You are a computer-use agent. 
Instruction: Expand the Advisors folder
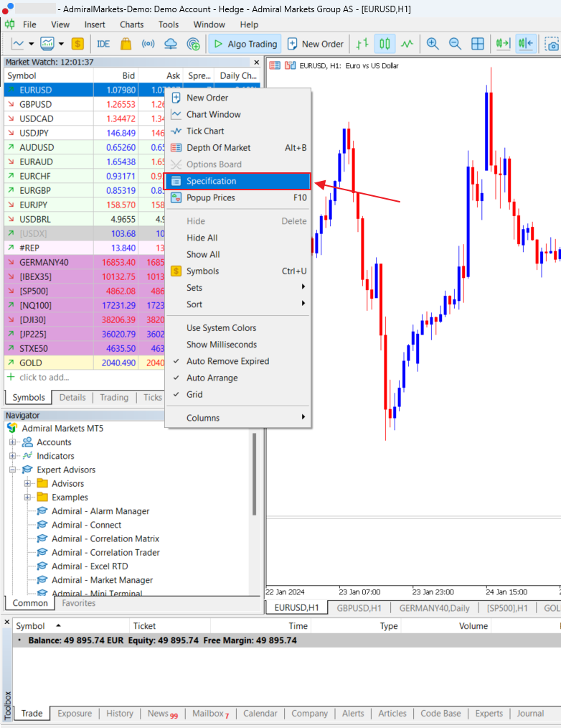click(28, 483)
